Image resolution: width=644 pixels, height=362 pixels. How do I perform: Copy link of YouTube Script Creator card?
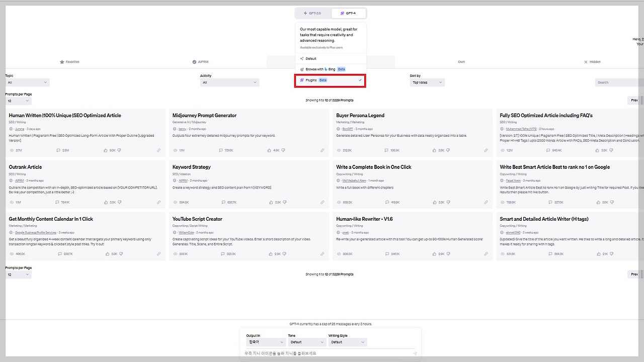pos(323,254)
